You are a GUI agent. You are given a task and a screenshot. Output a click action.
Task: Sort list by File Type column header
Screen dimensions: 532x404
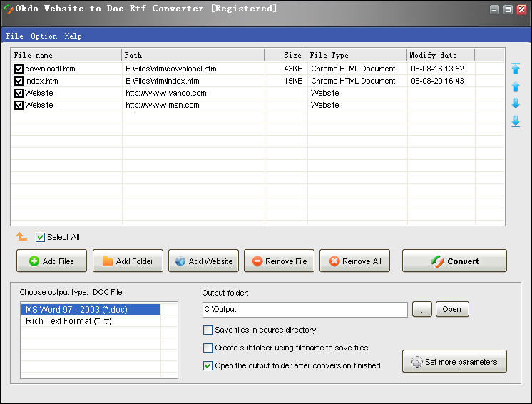(357, 55)
